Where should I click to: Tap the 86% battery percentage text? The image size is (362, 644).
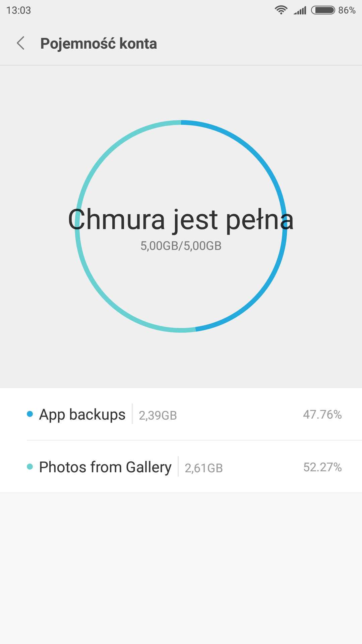pyautogui.click(x=347, y=10)
